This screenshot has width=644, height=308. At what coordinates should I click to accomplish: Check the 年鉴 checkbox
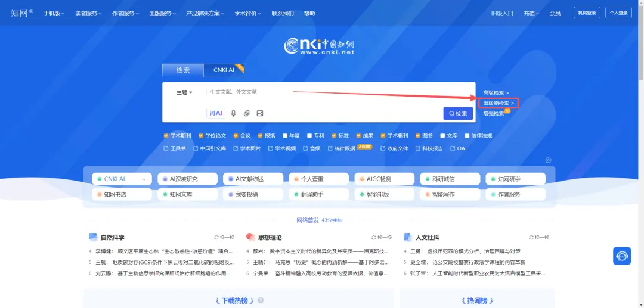284,136
